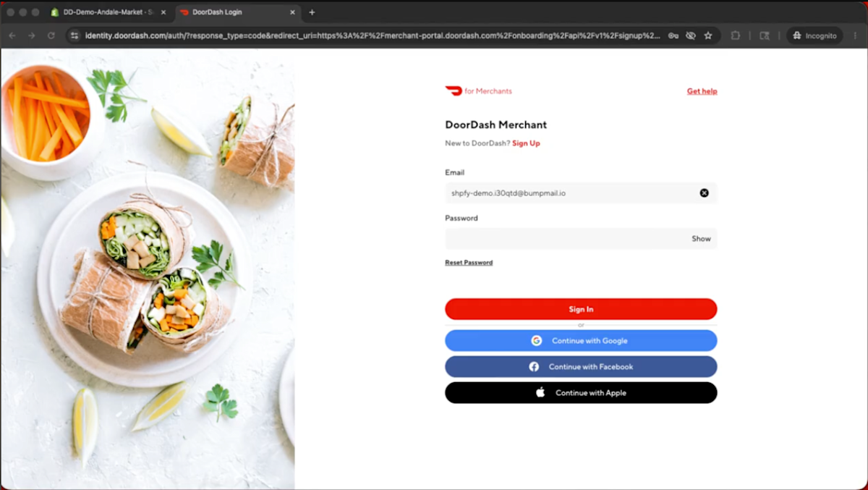868x490 pixels.
Task: Toggle password visibility with Show
Action: tap(701, 239)
